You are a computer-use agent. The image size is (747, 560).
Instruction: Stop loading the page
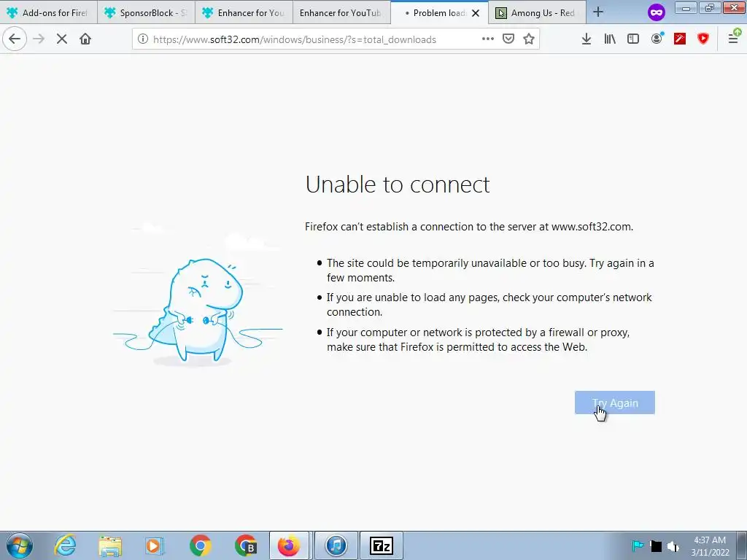click(x=61, y=39)
